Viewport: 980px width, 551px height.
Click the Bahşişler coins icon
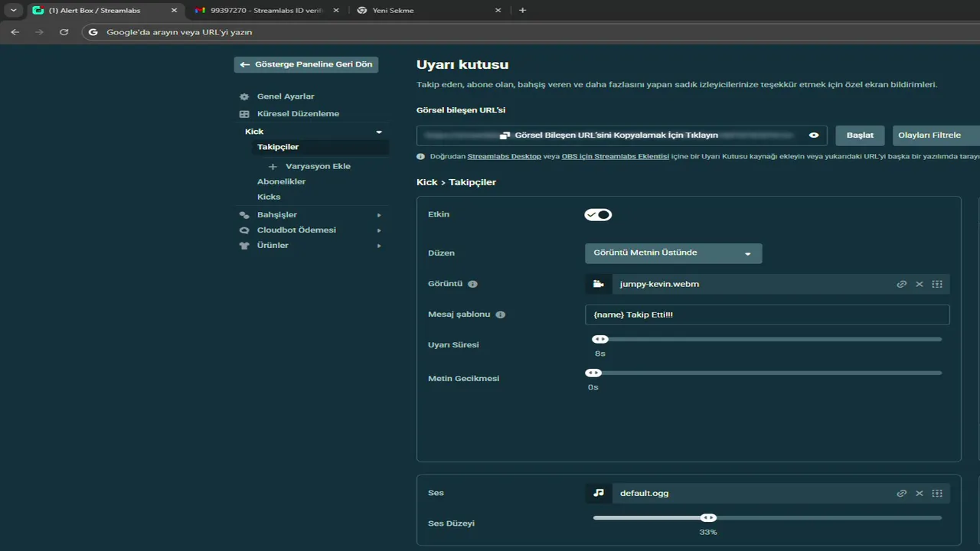tap(244, 215)
